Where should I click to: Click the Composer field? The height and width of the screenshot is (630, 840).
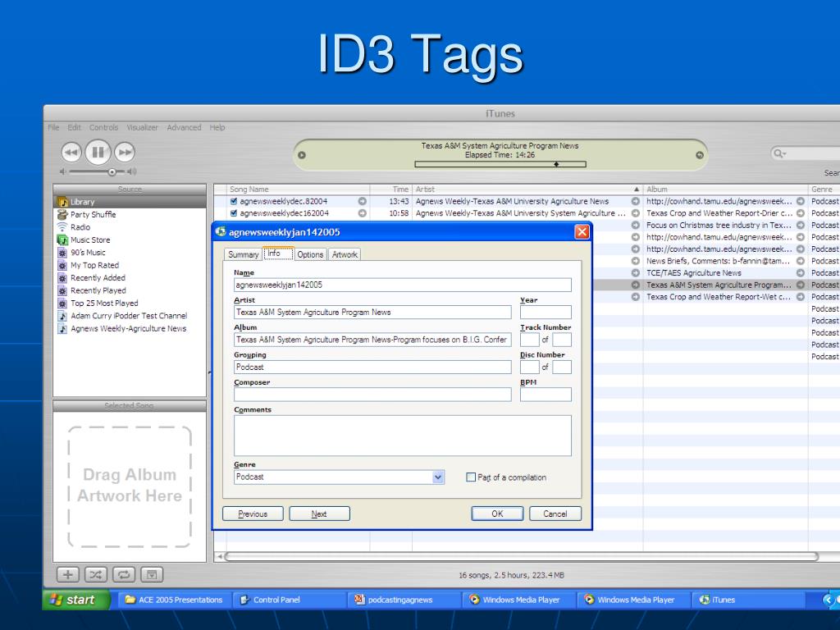[x=372, y=395]
